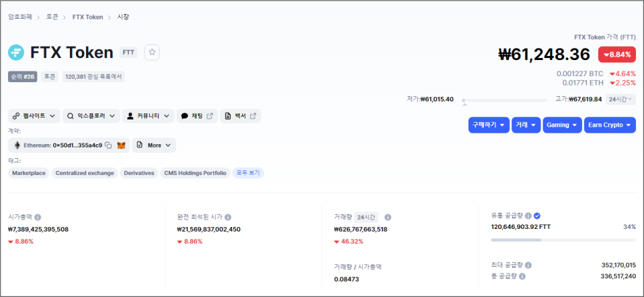Click info icon next to 시가총액
The image size is (644, 297).
point(38,217)
